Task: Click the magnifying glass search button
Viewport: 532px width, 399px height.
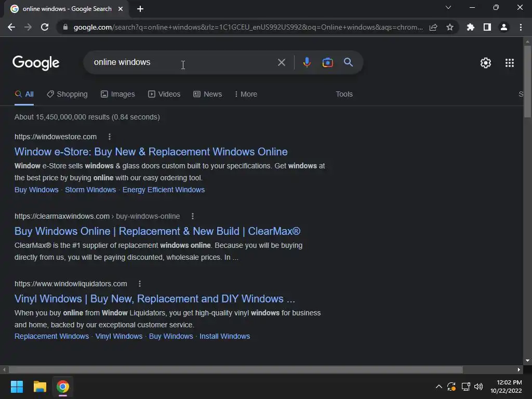Action: point(348,62)
